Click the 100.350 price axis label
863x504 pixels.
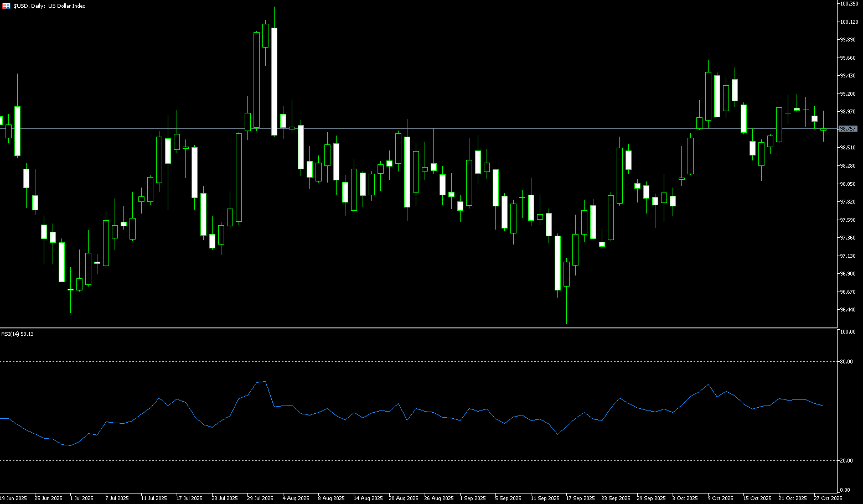click(x=848, y=4)
